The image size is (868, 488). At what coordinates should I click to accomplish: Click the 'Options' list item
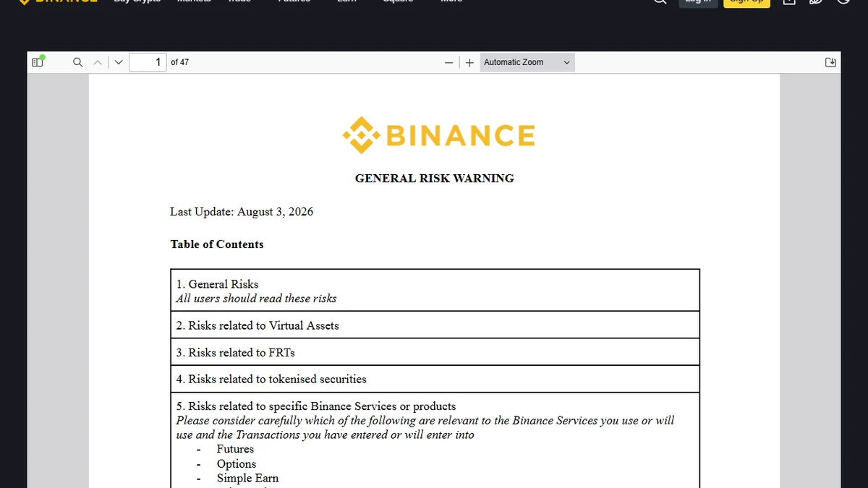click(x=237, y=464)
